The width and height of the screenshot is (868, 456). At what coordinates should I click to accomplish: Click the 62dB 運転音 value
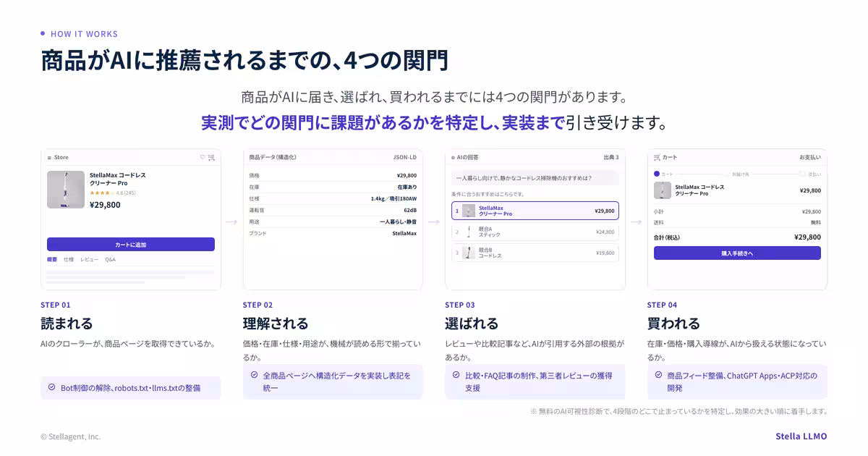410,210
